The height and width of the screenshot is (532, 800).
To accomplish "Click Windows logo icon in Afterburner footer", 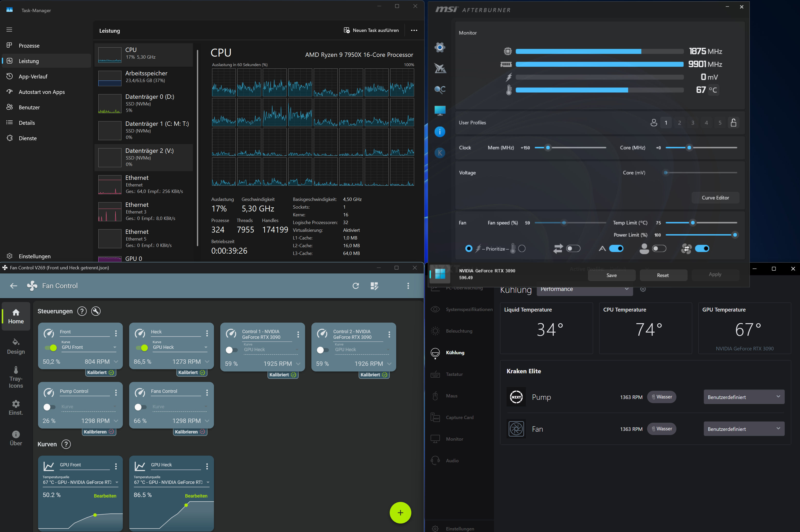I will click(440, 273).
